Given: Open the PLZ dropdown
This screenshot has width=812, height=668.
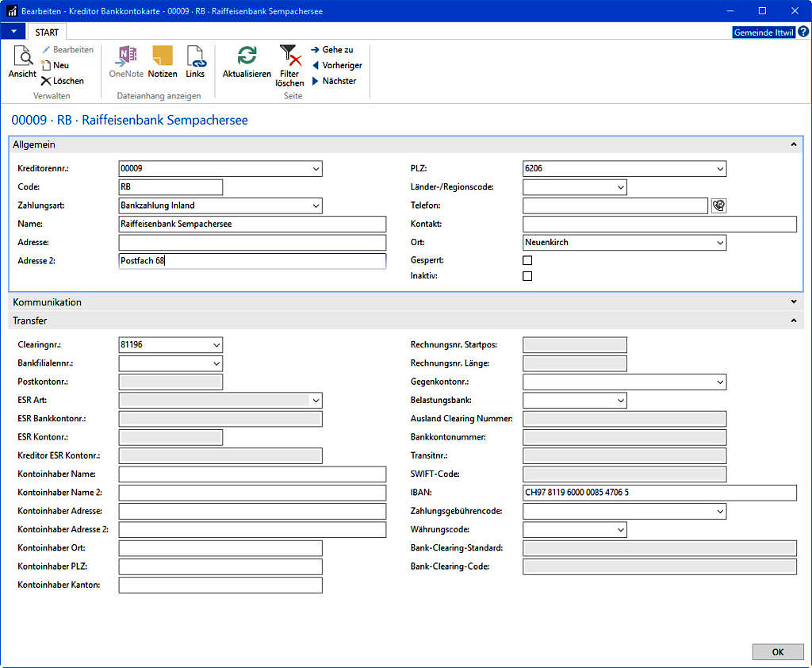Looking at the screenshot, I should click(x=720, y=169).
